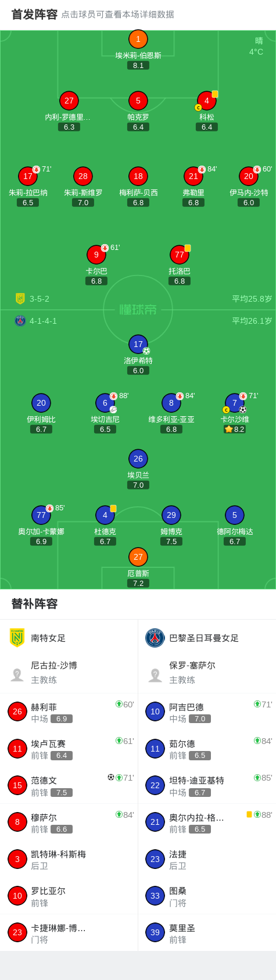View coach 保罗-塞萨尔 avatar

tap(155, 674)
